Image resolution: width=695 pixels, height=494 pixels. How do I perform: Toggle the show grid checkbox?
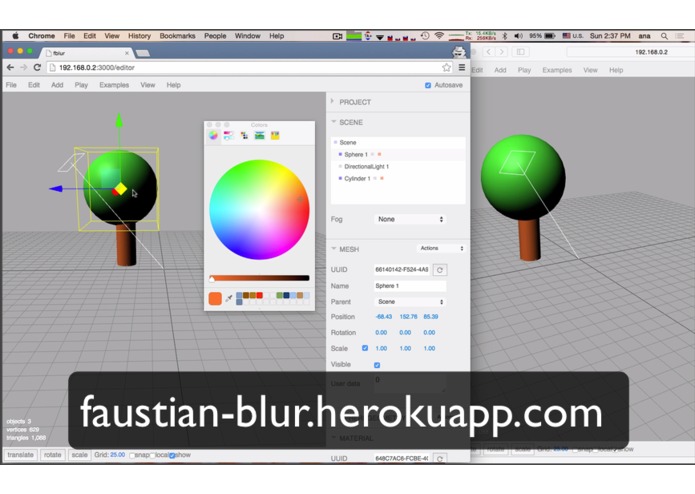pos(172,455)
